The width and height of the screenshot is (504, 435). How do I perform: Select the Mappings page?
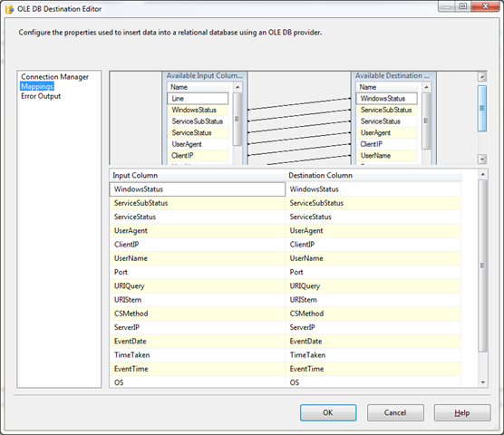click(37, 86)
